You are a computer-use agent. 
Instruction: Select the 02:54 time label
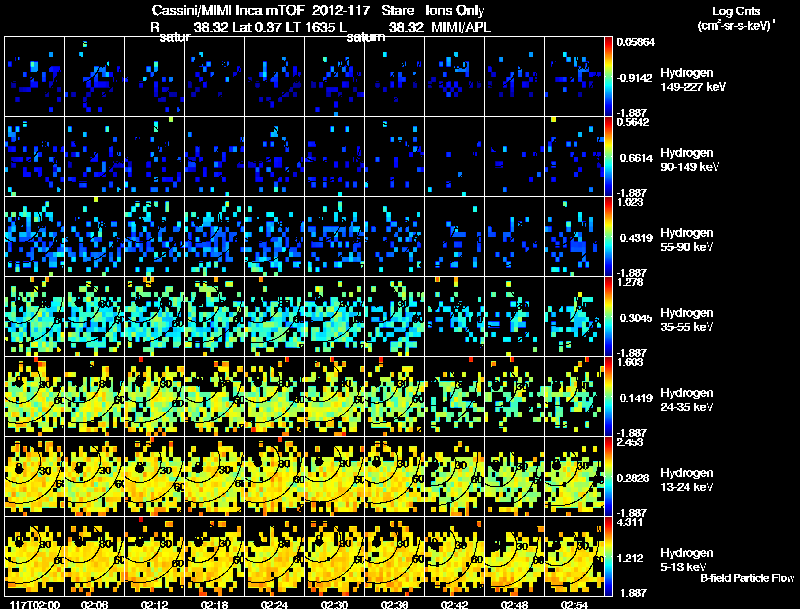[575, 604]
